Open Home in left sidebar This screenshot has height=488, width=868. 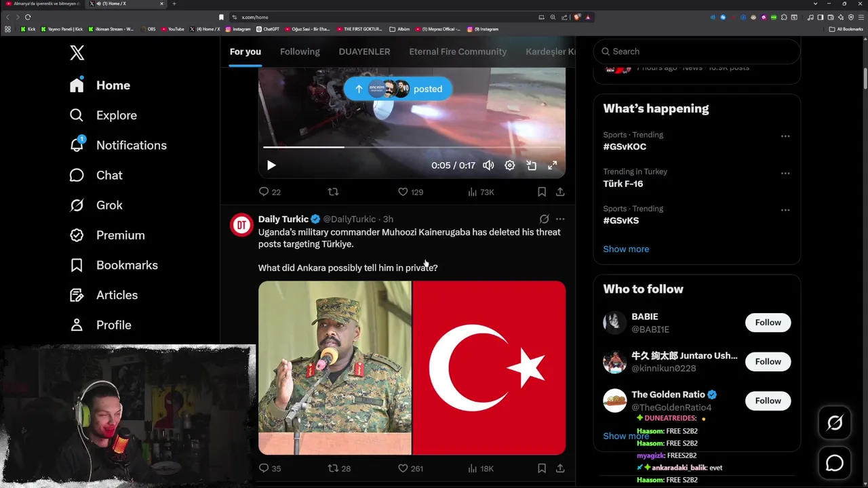click(100, 85)
